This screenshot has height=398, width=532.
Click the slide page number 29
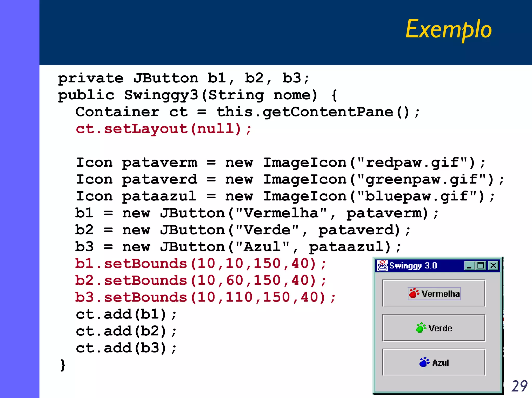pyautogui.click(x=519, y=386)
